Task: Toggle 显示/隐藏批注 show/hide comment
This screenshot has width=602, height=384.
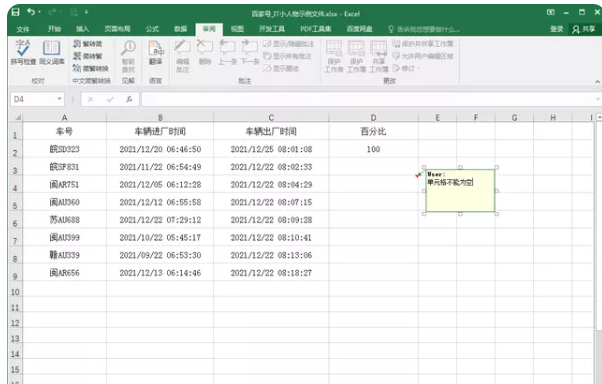Action: pyautogui.click(x=288, y=44)
